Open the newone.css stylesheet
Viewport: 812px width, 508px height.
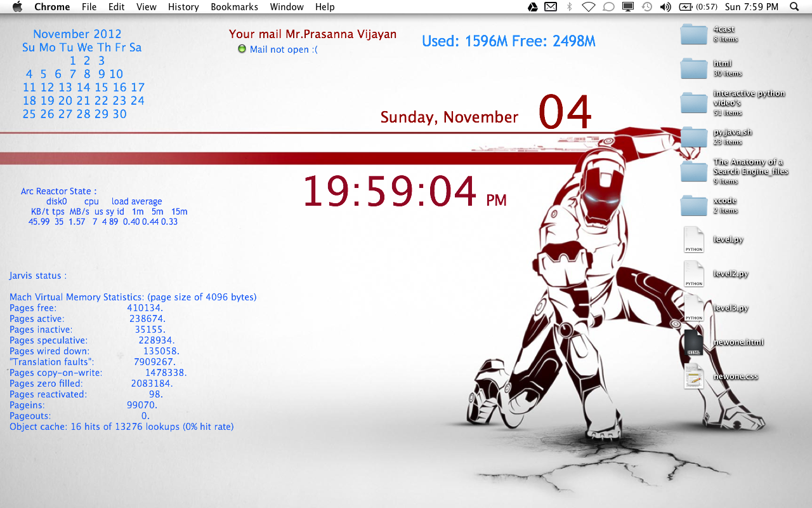[693, 375]
